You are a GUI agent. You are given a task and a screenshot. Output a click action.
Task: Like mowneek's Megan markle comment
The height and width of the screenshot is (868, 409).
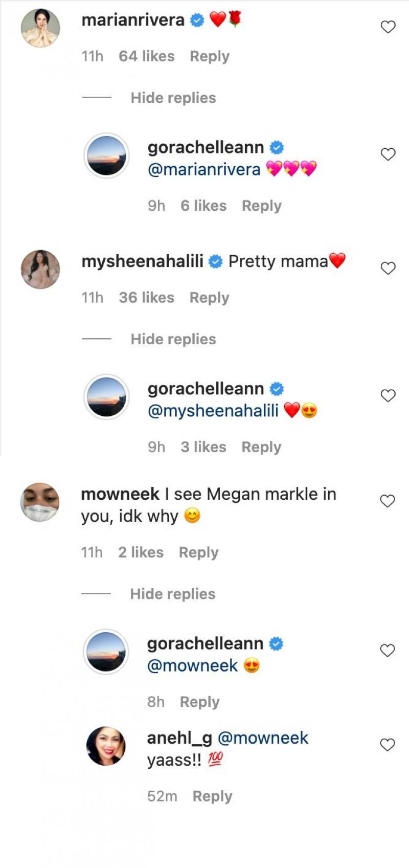pos(388,501)
